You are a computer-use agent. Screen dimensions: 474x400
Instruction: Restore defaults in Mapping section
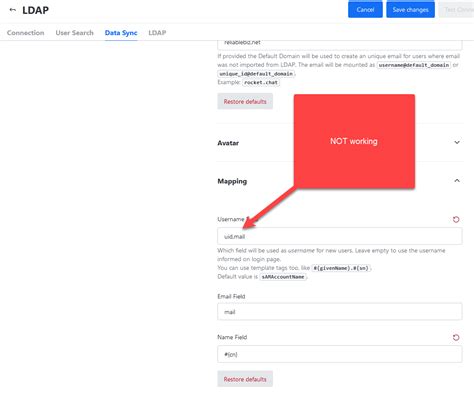pos(245,379)
